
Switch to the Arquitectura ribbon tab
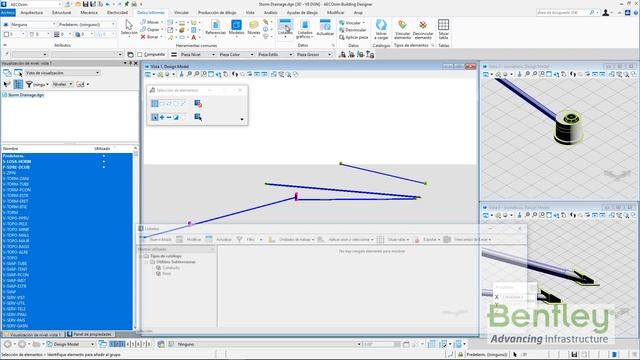pyautogui.click(x=31, y=13)
